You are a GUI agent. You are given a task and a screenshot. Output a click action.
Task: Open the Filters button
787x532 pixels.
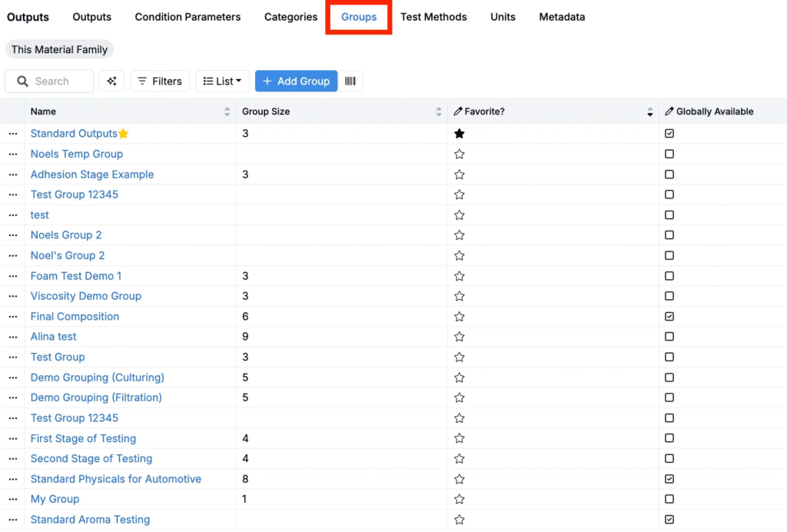pos(160,81)
